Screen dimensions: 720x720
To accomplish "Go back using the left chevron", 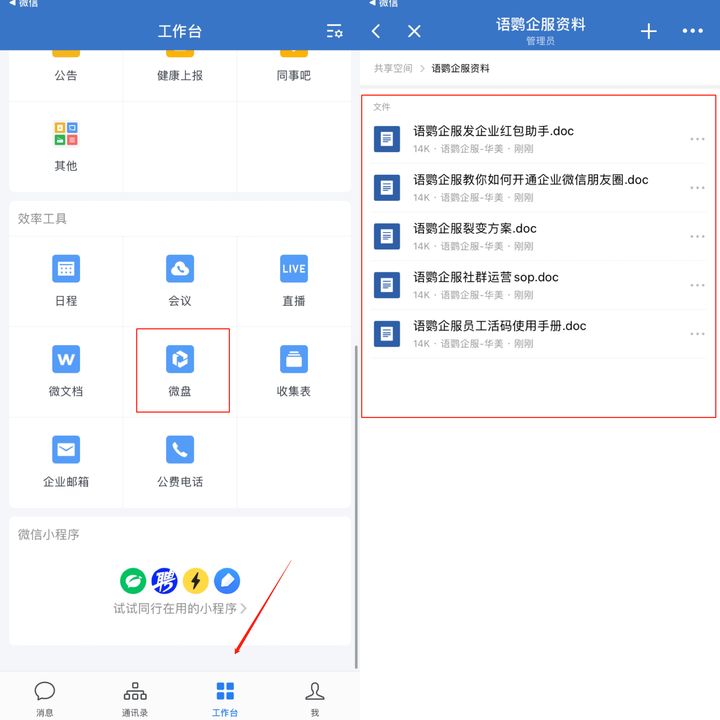I will 377,31.
